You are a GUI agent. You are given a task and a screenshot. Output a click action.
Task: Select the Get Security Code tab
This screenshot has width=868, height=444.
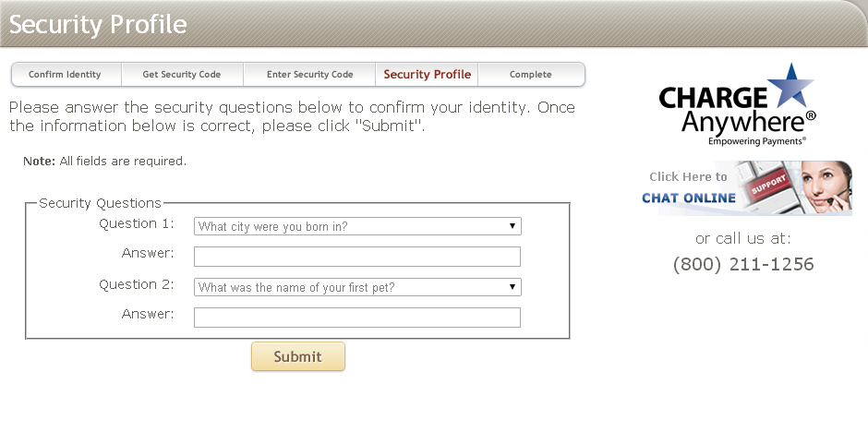(181, 75)
